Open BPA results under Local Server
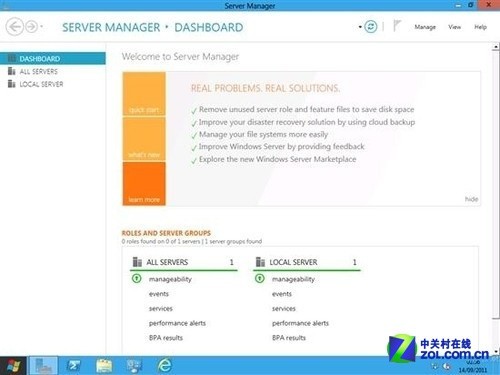This screenshot has height=375, width=500. (x=289, y=338)
